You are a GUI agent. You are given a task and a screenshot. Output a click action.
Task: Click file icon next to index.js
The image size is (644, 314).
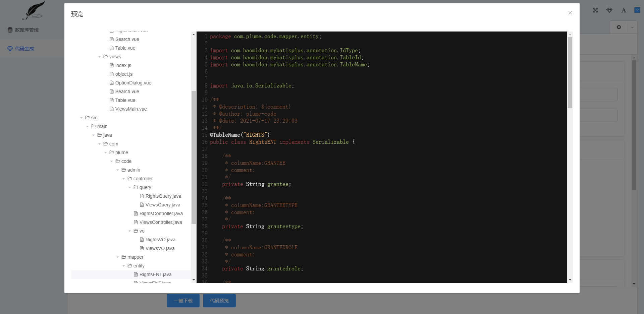point(112,65)
